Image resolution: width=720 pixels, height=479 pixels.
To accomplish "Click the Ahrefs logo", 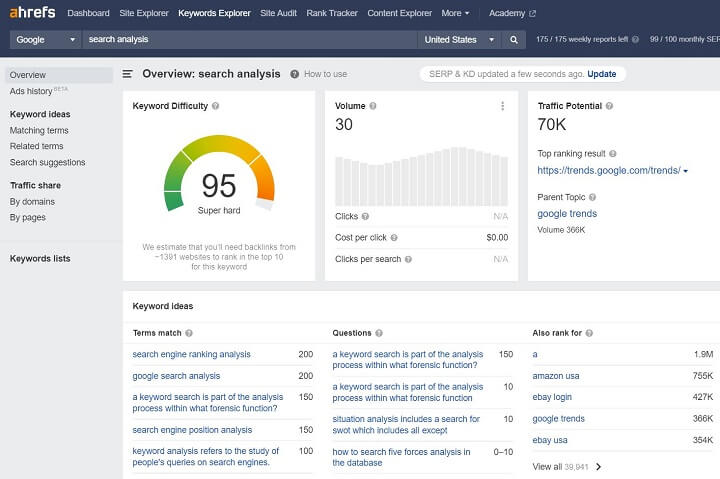I will coord(32,12).
